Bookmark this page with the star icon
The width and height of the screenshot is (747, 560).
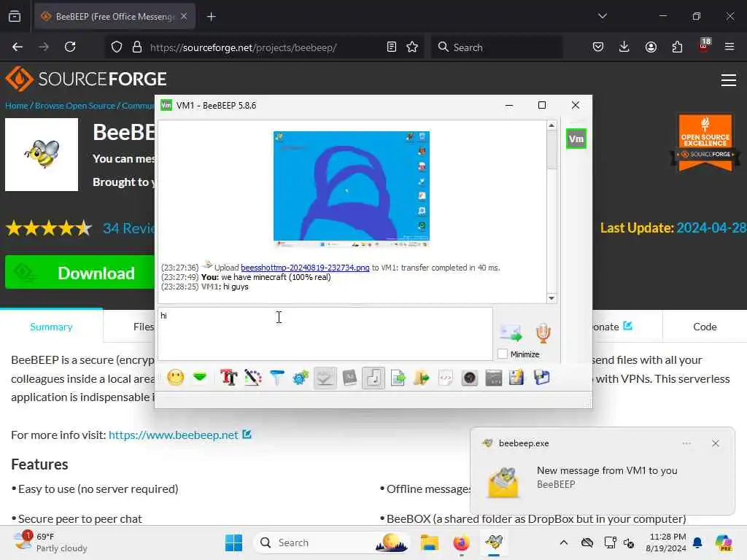pos(412,47)
